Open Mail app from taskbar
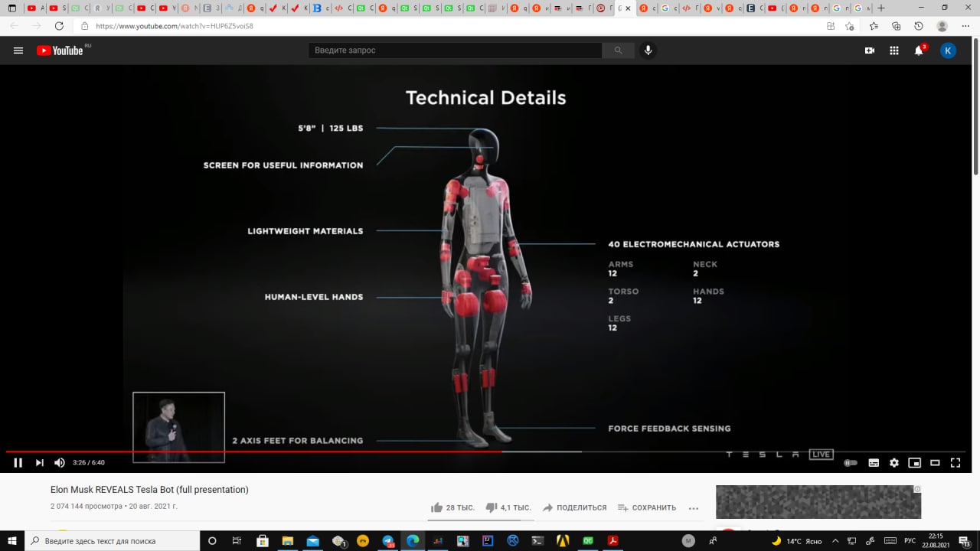Viewport: 980px width, 551px height. click(x=312, y=541)
